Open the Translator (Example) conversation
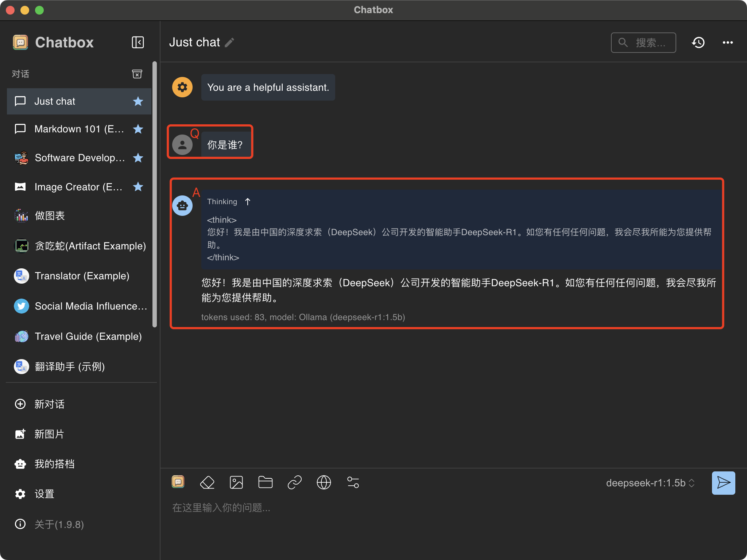Viewport: 747px width, 560px height. tap(82, 276)
